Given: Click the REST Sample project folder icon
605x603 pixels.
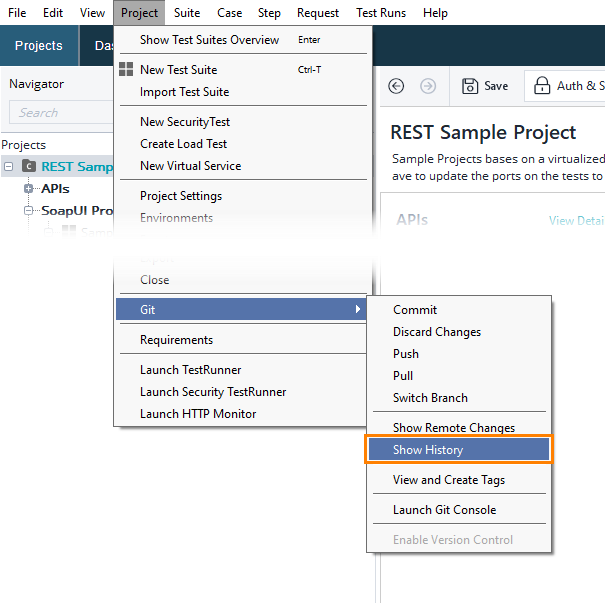Looking at the screenshot, I should [29, 166].
